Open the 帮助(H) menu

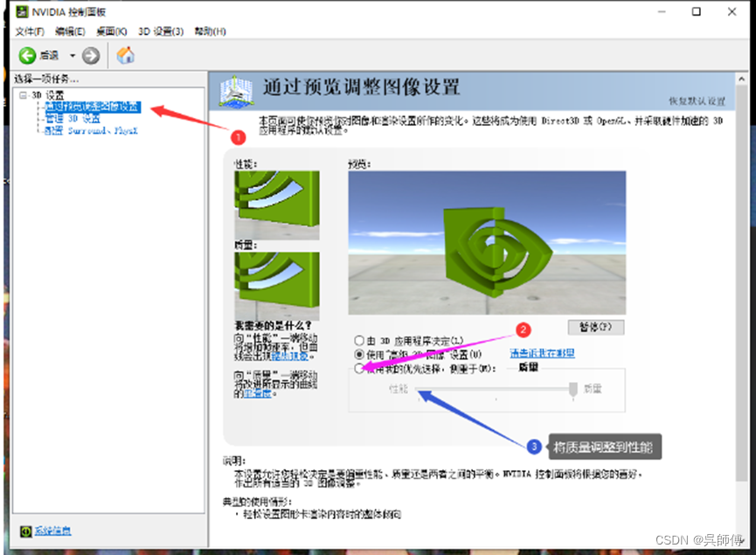[211, 31]
